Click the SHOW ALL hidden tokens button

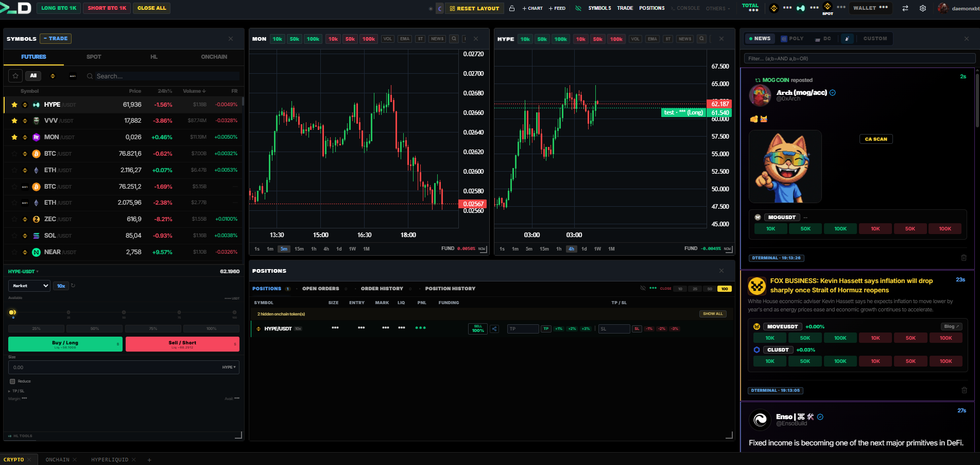pos(713,313)
